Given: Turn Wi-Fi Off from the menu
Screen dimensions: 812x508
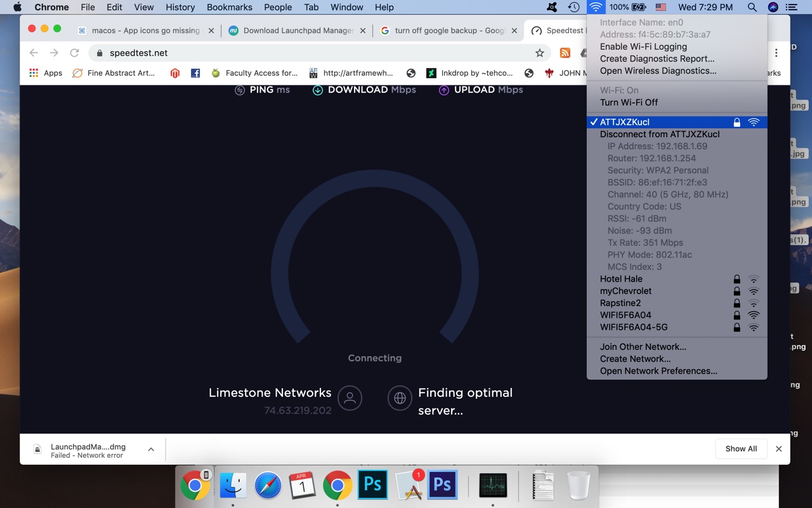Looking at the screenshot, I should [629, 102].
